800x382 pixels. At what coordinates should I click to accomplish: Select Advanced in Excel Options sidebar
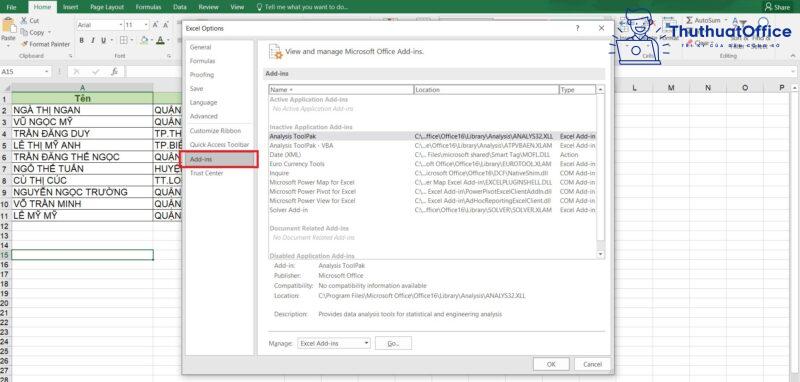click(x=219, y=116)
